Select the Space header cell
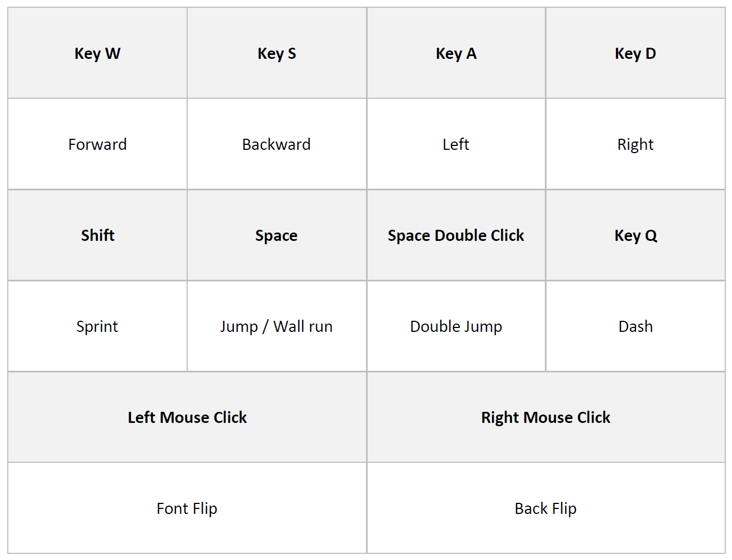This screenshot has height=560, width=732. point(277,235)
